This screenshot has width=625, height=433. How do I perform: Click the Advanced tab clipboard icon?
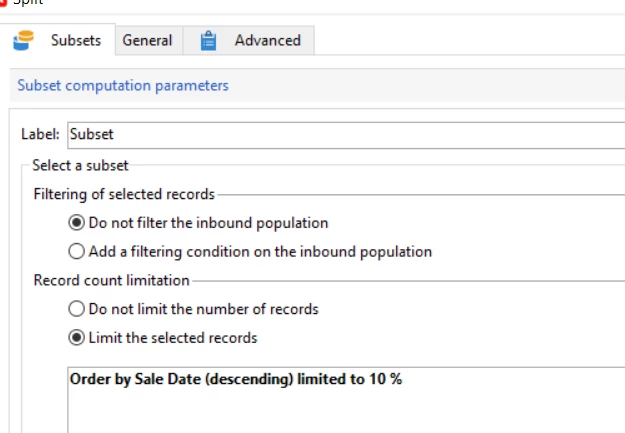click(x=209, y=41)
